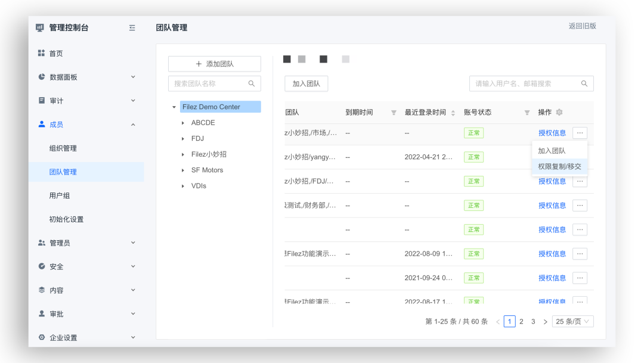Click the 添加团队 button
Screen dimensions: 644x363
pyautogui.click(x=215, y=64)
